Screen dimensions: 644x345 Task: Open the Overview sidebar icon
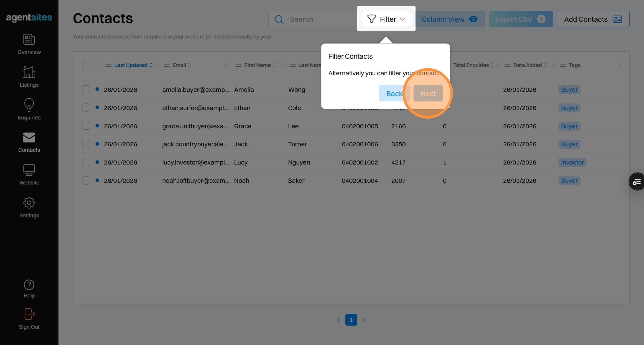[x=29, y=40]
